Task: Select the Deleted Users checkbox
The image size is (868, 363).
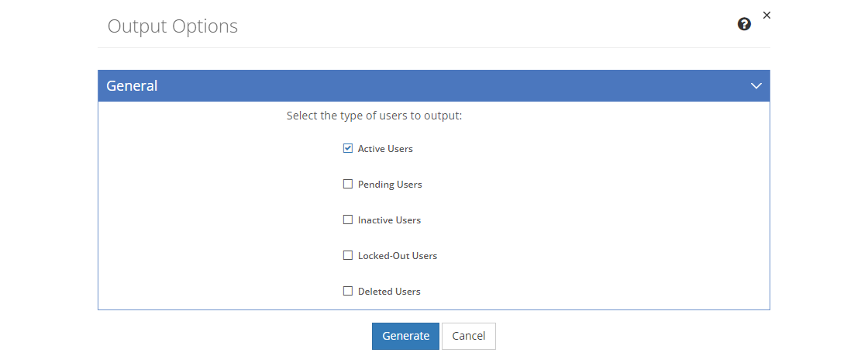Action: (x=348, y=291)
